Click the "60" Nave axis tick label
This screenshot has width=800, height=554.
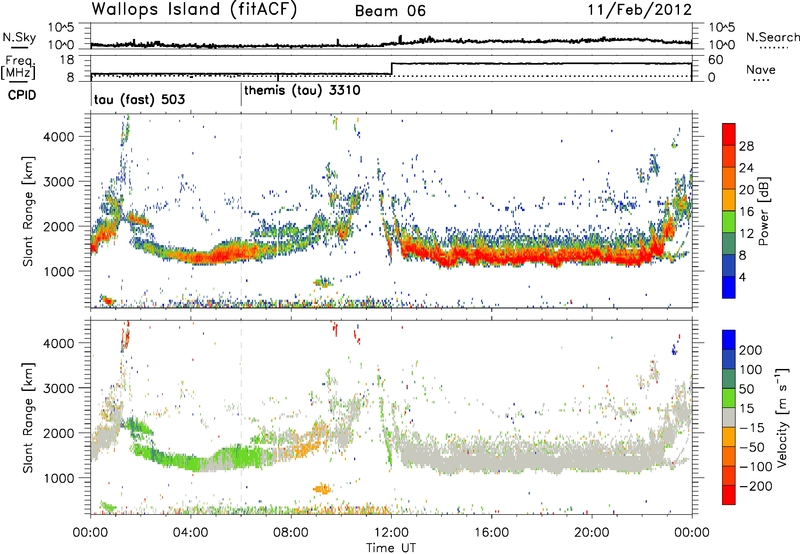coord(716,60)
